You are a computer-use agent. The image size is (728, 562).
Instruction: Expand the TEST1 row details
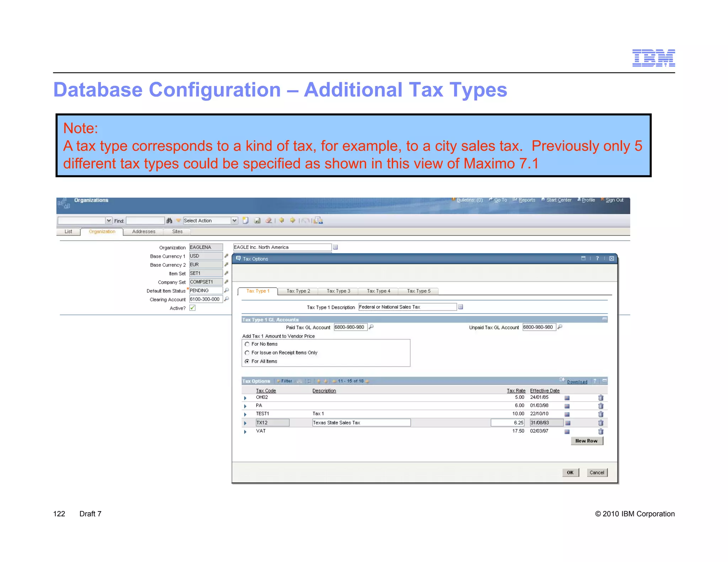click(x=245, y=414)
